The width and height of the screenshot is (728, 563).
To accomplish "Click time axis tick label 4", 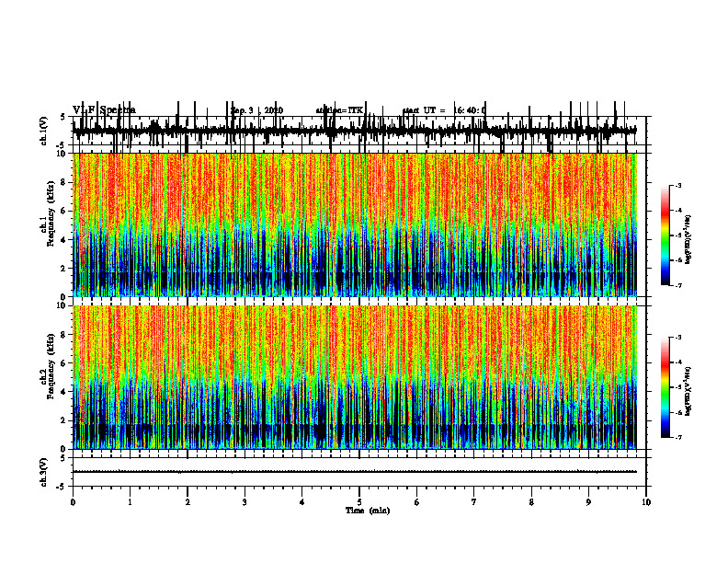I will click(301, 502).
